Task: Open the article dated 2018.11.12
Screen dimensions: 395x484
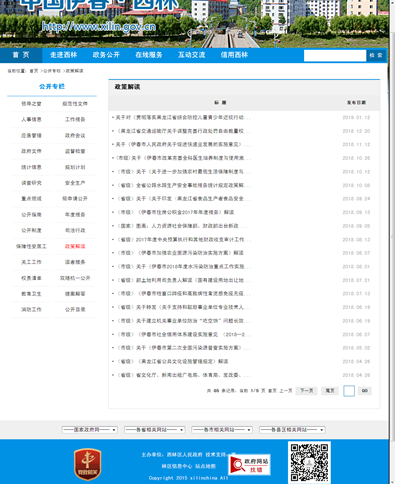Action: [x=183, y=144]
